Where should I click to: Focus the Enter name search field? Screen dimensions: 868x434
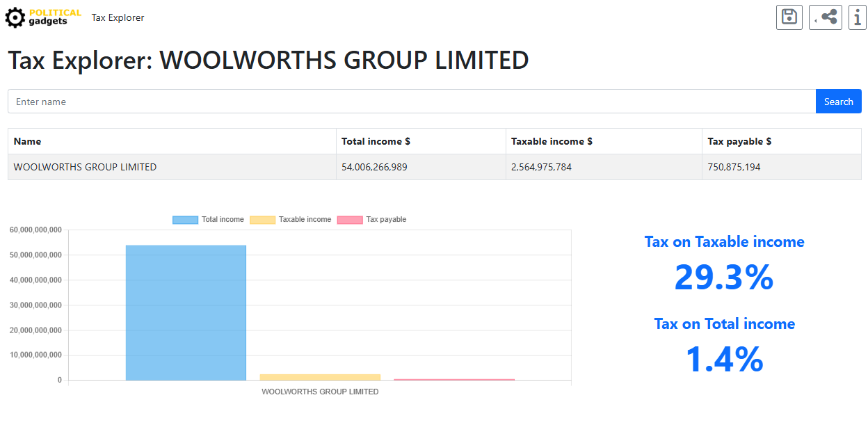click(412, 102)
